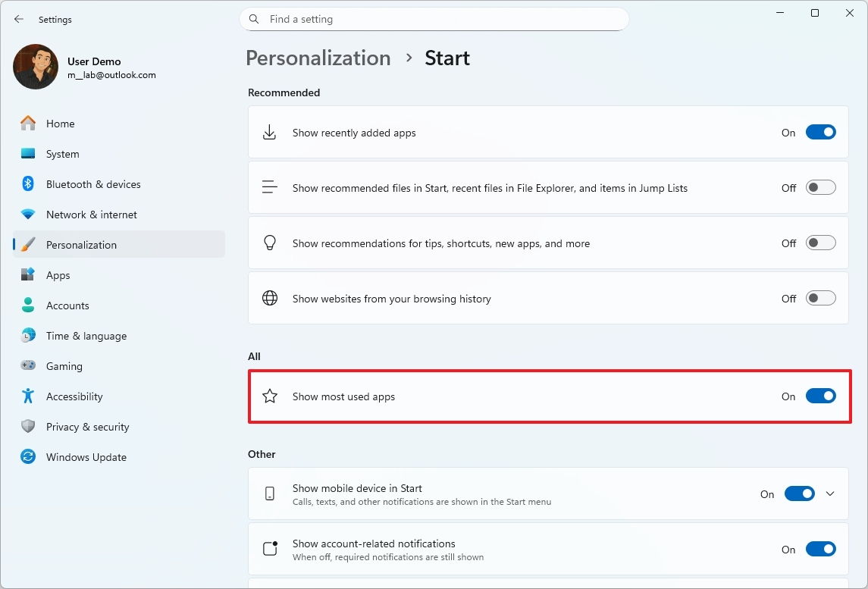Click the Gaming controller icon
This screenshot has height=589, width=868.
point(28,366)
